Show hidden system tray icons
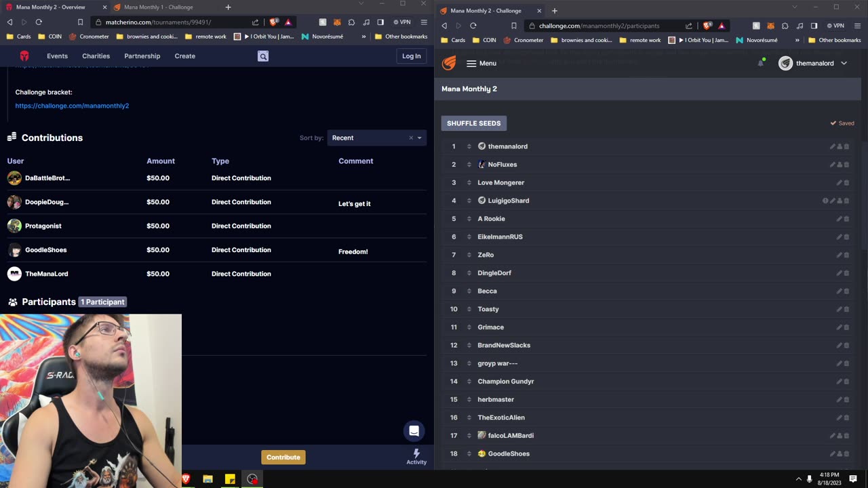Screen dimensions: 868x488 tap(798, 479)
